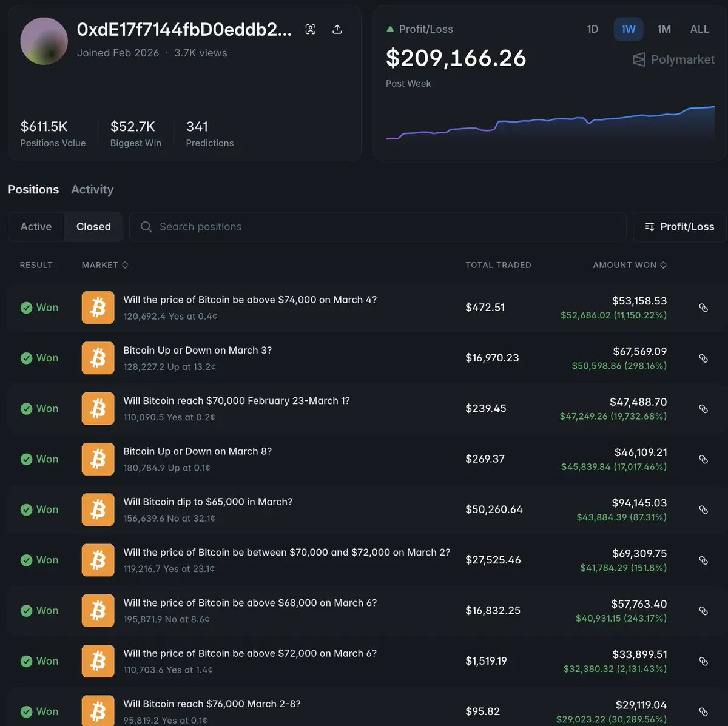The width and height of the screenshot is (728, 726).
Task: Click the 'Joined Feb 2026' text
Action: (118, 53)
